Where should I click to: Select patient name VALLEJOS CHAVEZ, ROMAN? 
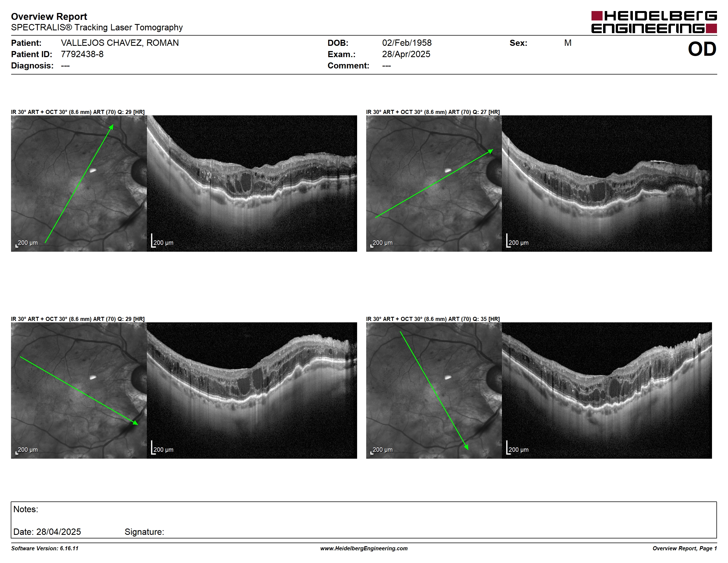[x=120, y=43]
